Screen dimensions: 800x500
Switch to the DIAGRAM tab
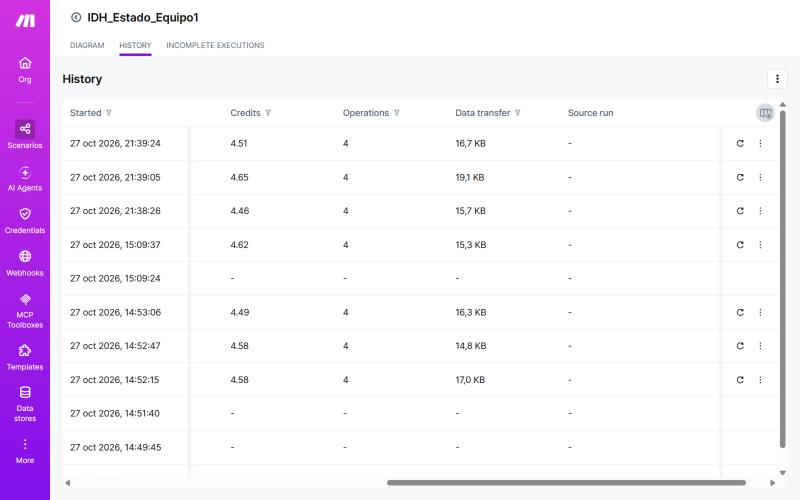[87, 45]
